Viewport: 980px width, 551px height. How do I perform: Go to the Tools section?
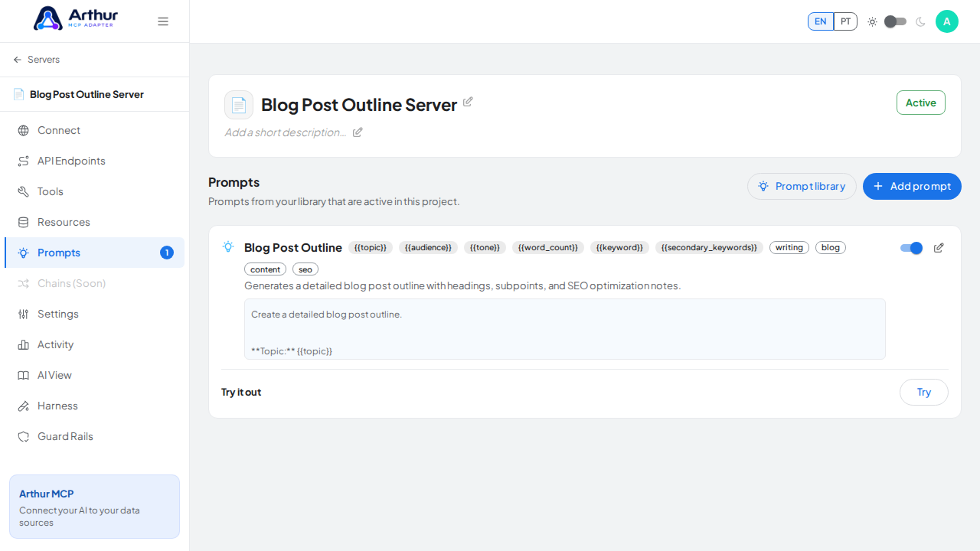(94, 191)
